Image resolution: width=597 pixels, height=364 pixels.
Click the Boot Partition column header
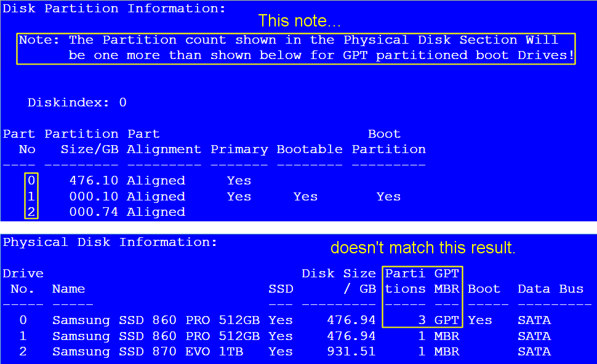click(388, 141)
